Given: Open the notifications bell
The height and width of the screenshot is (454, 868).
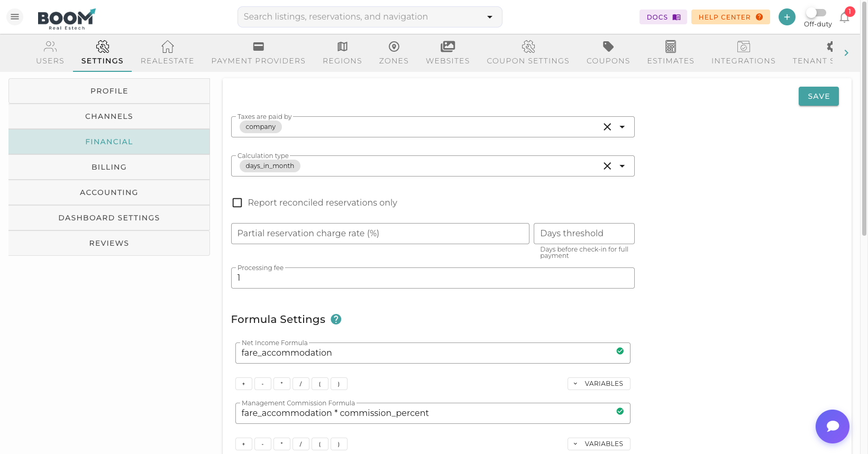Looking at the screenshot, I should coord(845,17).
